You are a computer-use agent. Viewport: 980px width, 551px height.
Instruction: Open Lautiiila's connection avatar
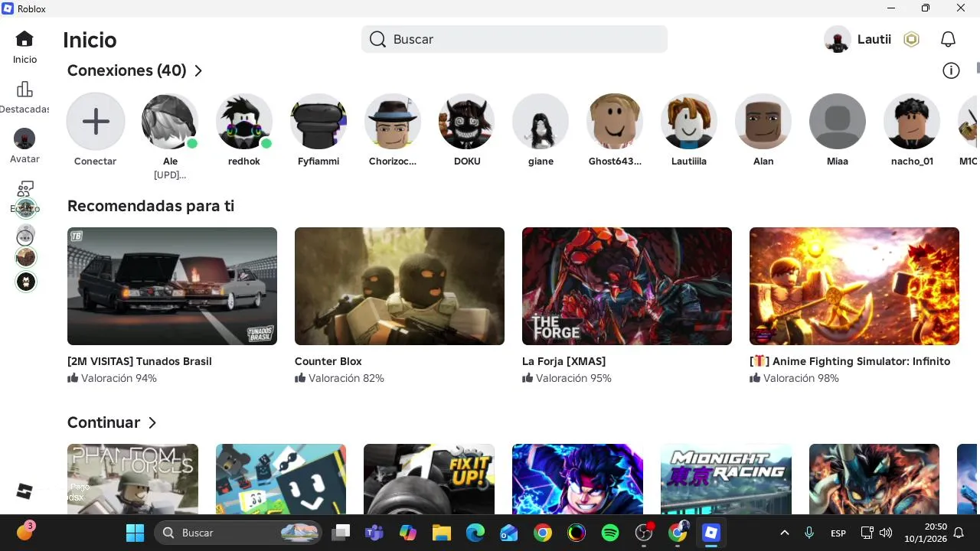(x=689, y=122)
